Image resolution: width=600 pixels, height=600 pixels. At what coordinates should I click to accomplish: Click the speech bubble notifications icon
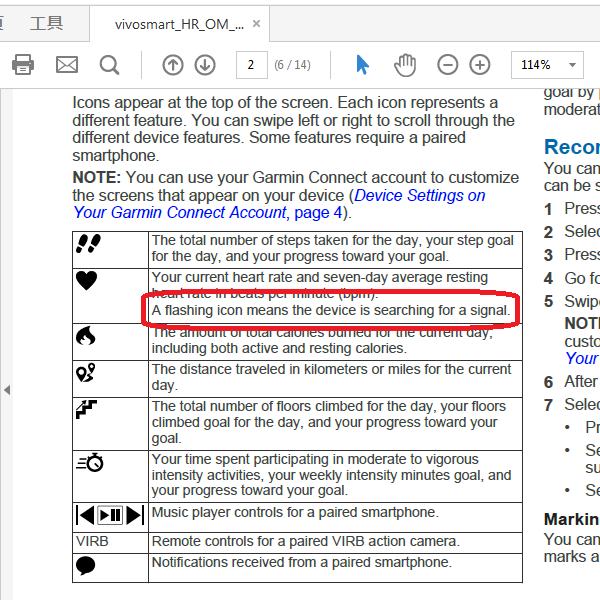pyautogui.click(x=86, y=566)
